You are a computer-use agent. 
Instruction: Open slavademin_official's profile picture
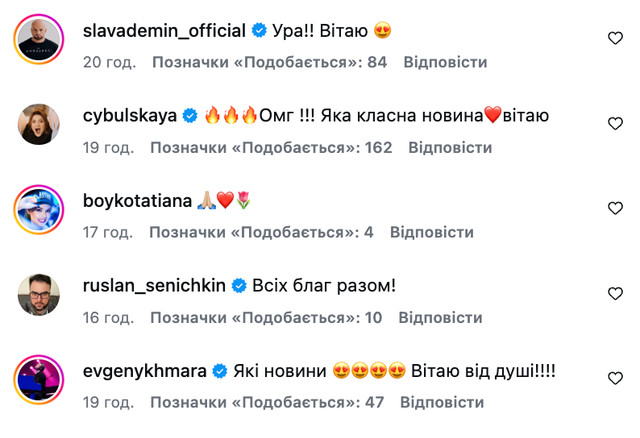click(x=40, y=40)
